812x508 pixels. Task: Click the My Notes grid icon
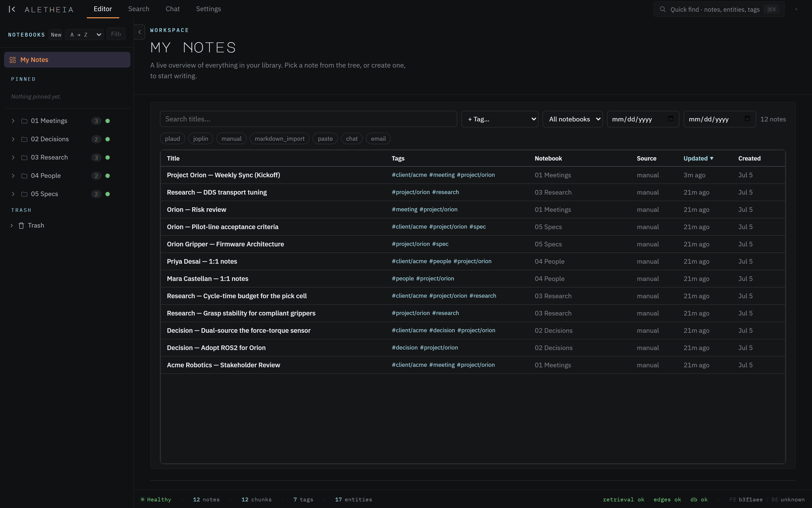[x=13, y=60]
